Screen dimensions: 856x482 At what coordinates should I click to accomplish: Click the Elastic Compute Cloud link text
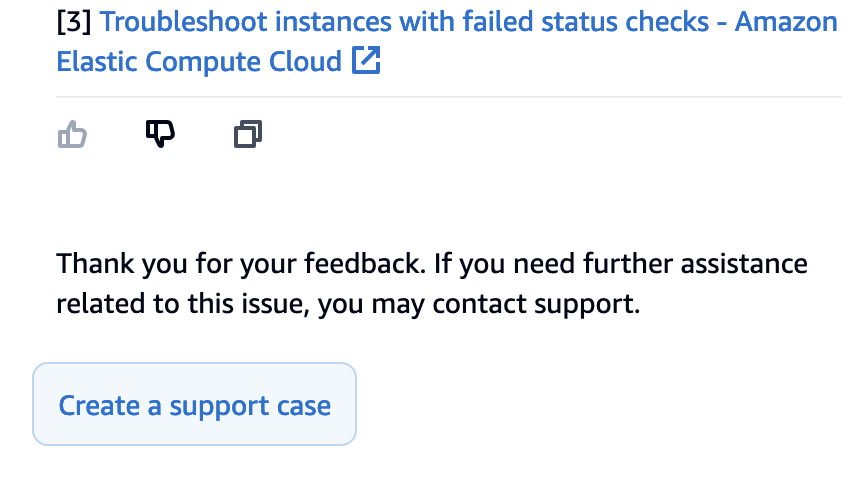[x=199, y=62]
